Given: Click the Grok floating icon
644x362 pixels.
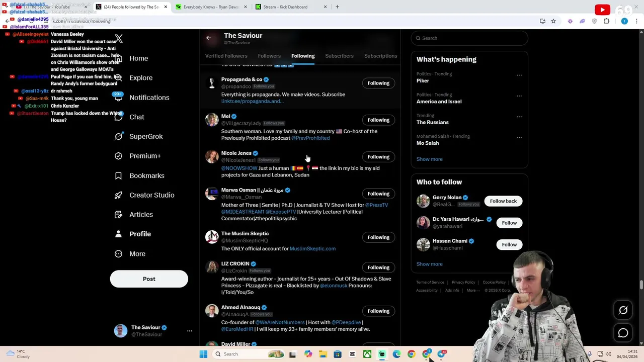Looking at the screenshot, I should pos(623,310).
